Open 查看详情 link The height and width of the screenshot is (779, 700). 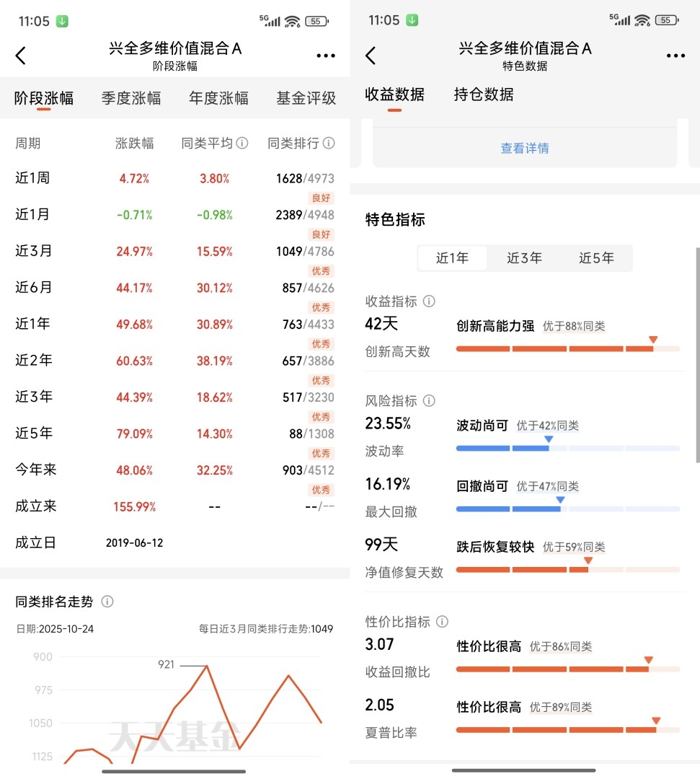pyautogui.click(x=525, y=148)
